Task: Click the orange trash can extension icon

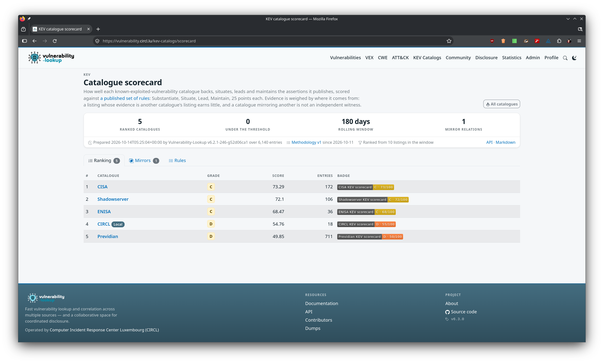Action: tap(503, 41)
